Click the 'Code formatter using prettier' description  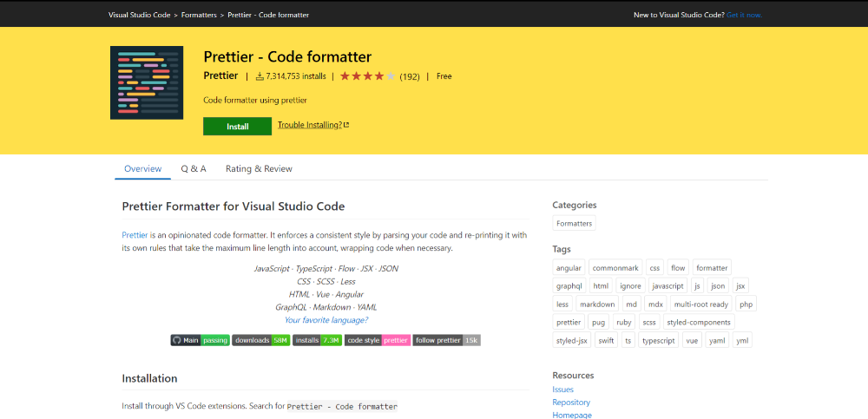pos(255,100)
